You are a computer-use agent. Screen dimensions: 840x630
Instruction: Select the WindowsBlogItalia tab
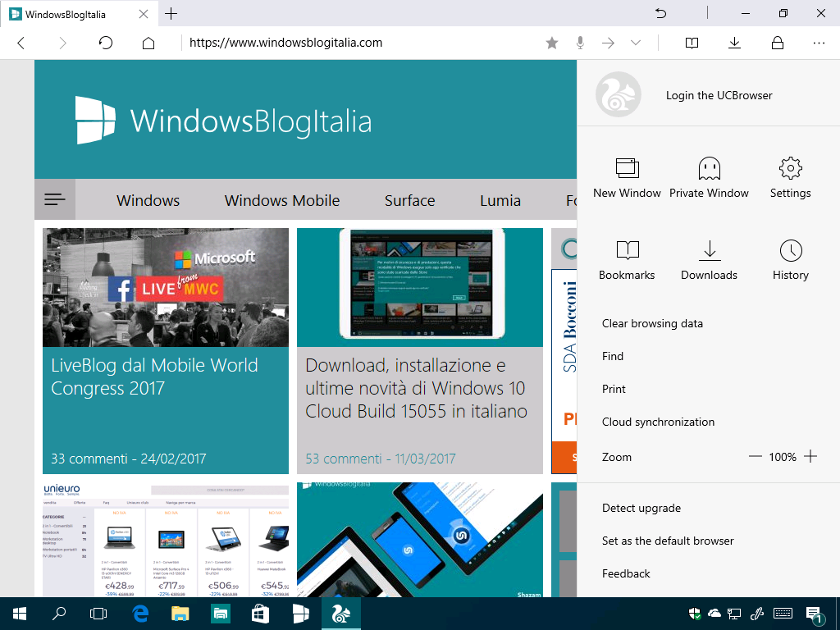pyautogui.click(x=78, y=14)
